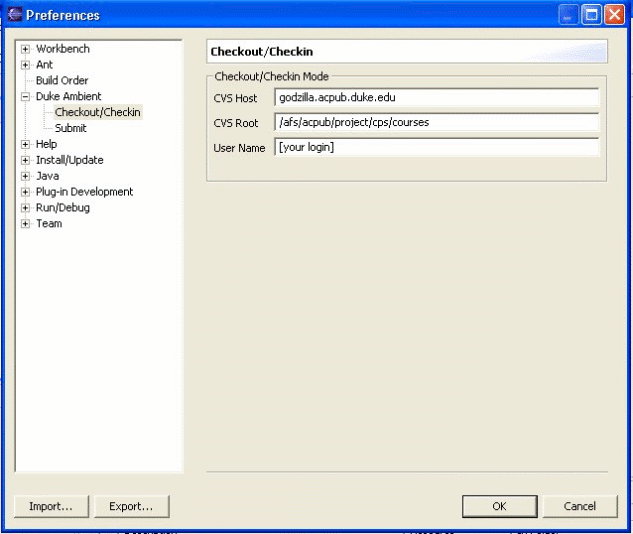Expand the Team tree node
The image size is (633, 534).
click(x=25, y=224)
